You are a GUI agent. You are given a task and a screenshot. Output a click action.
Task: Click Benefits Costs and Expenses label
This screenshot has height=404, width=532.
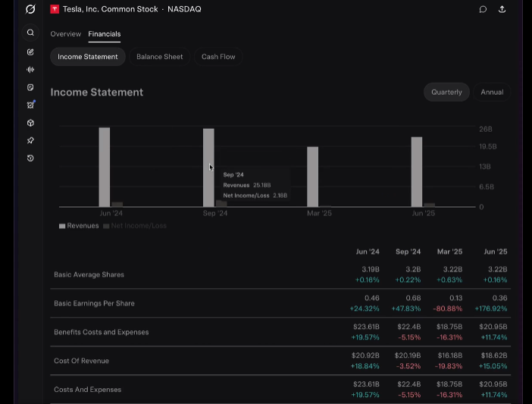102,332
